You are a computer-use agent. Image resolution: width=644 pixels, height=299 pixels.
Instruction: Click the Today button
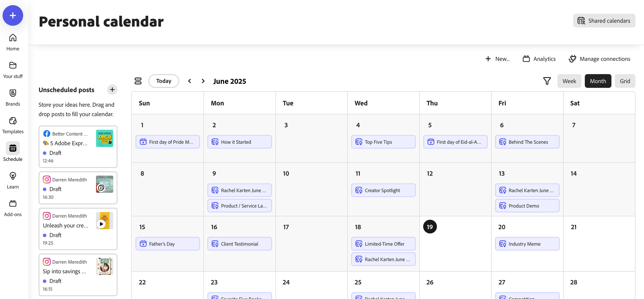164,81
